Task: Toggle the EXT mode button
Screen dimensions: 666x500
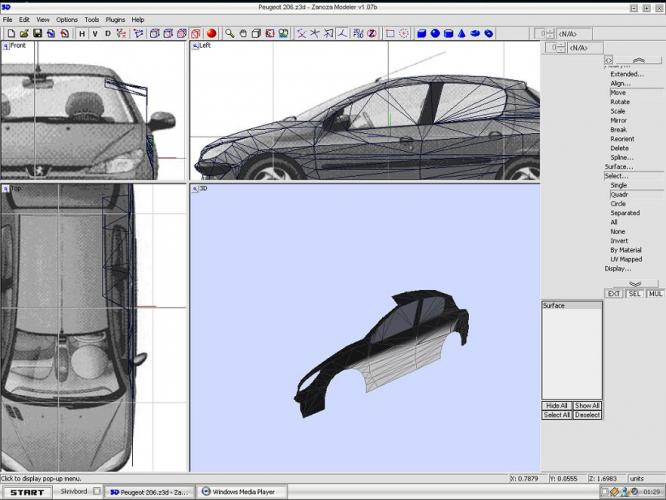Action: point(615,294)
